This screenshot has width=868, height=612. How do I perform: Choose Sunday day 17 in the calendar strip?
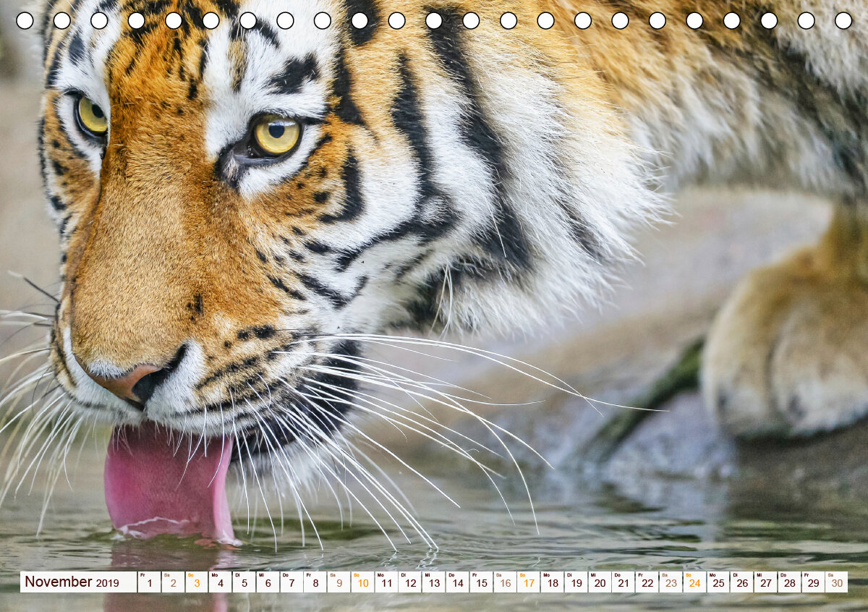click(x=528, y=582)
